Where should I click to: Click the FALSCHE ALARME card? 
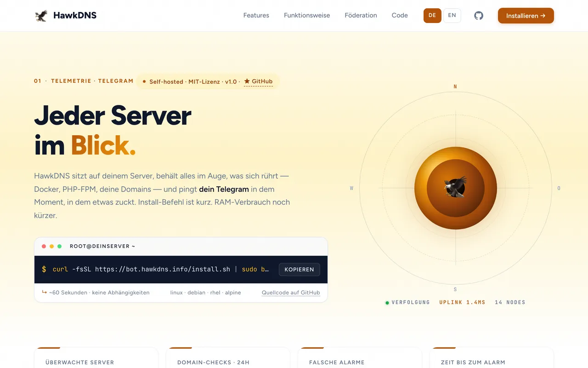pyautogui.click(x=360, y=358)
